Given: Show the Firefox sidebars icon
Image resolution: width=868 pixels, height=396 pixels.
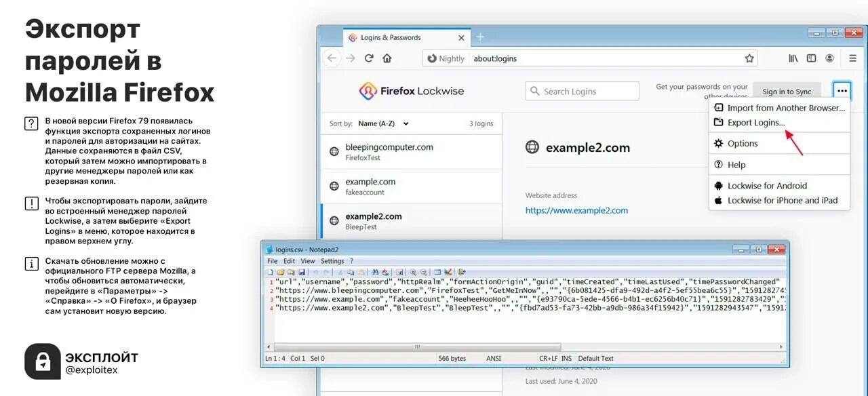Looking at the screenshot, I should [x=811, y=58].
